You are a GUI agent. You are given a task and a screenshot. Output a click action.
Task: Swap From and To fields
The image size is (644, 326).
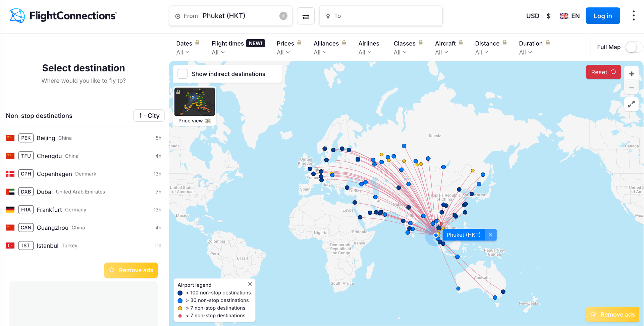point(306,16)
